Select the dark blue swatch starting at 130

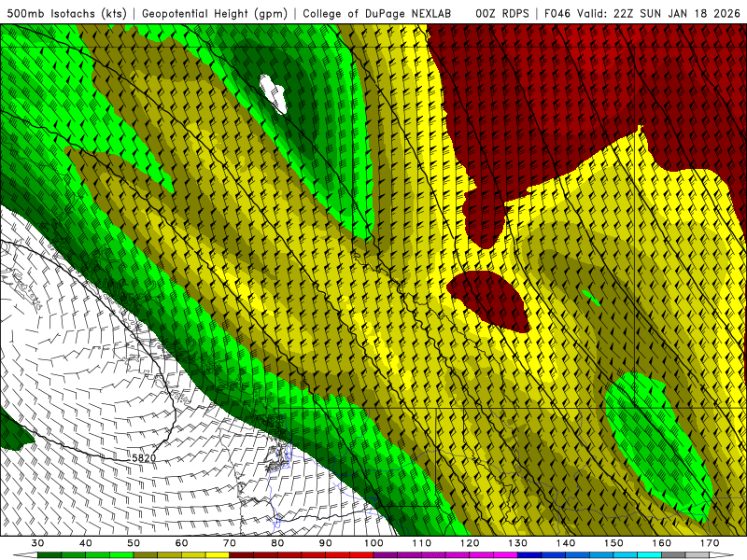(x=529, y=555)
